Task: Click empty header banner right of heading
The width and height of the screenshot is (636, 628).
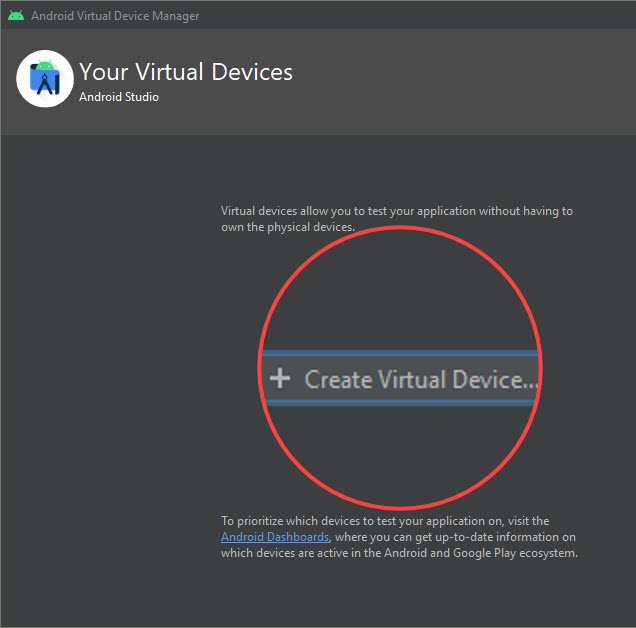Action: click(470, 80)
